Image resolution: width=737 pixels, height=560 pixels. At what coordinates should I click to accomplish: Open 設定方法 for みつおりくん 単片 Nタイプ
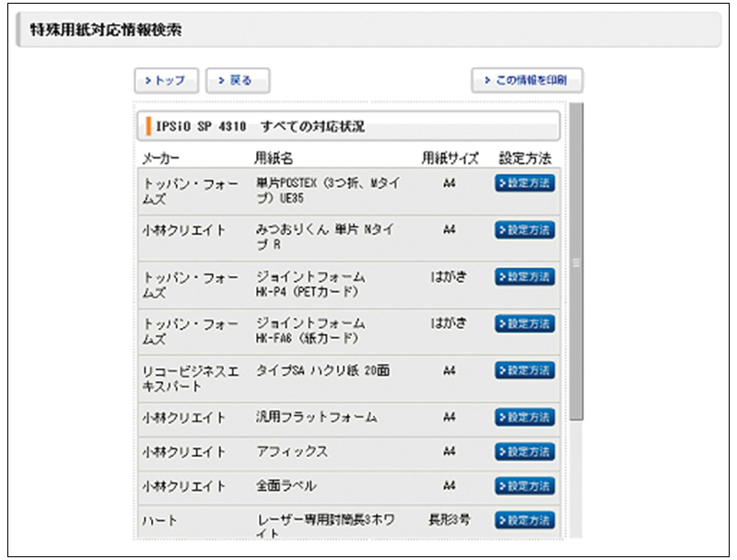tap(525, 230)
